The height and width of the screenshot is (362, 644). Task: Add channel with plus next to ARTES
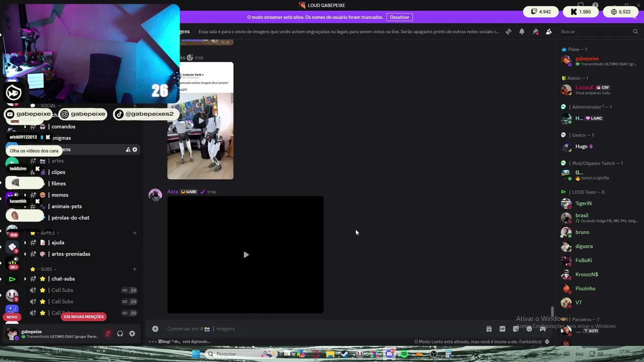click(134, 233)
